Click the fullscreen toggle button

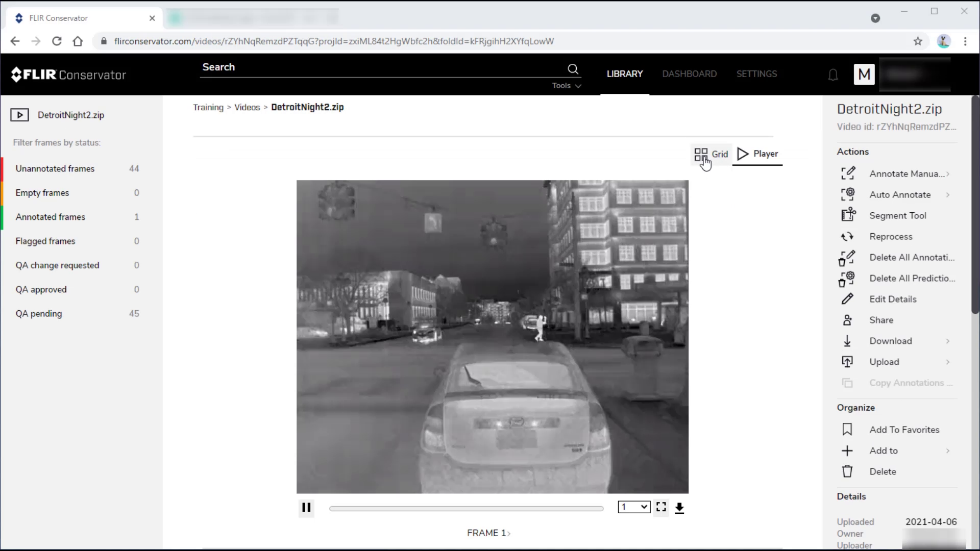[x=661, y=507]
